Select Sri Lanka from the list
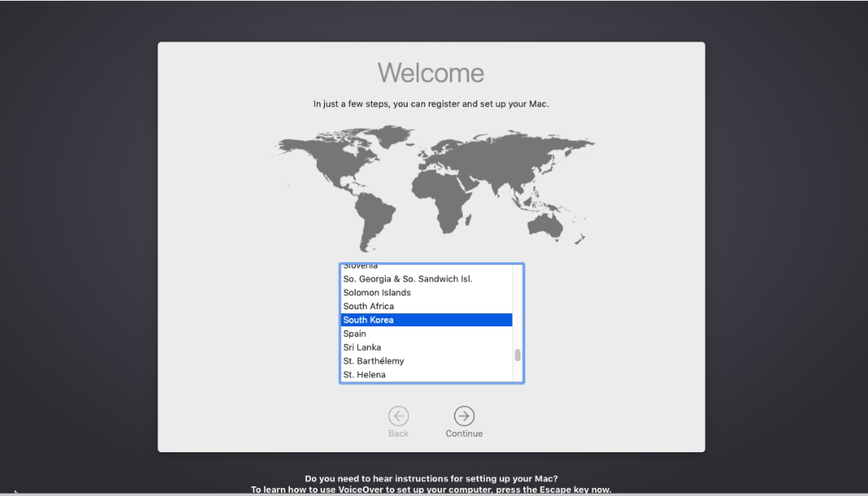 coord(426,347)
